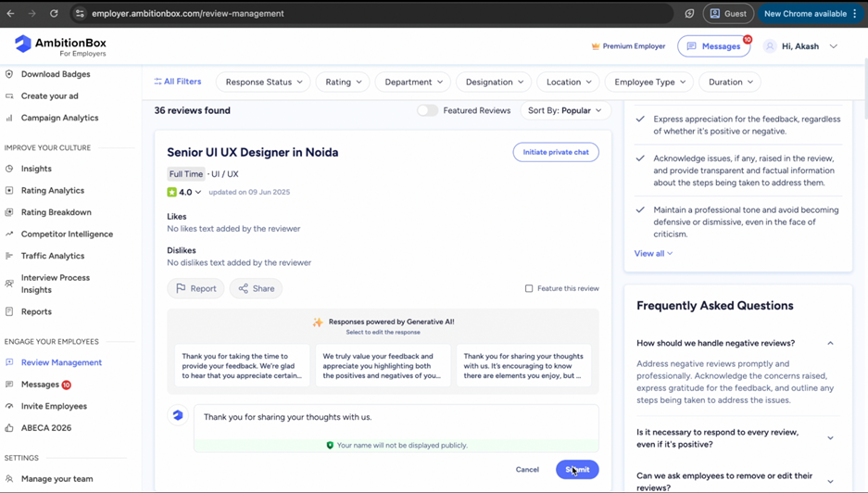Open Rating Analytics in the sidebar

53,190
